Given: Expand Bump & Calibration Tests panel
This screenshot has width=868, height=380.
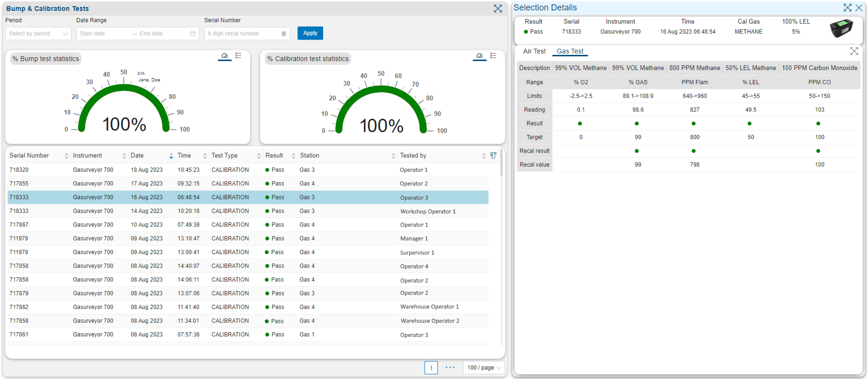Looking at the screenshot, I should click(x=498, y=9).
